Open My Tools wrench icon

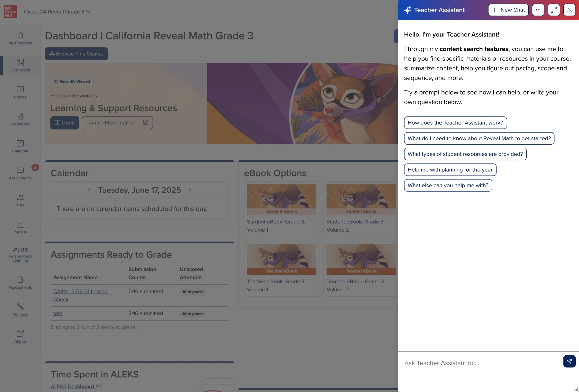[x=20, y=306]
